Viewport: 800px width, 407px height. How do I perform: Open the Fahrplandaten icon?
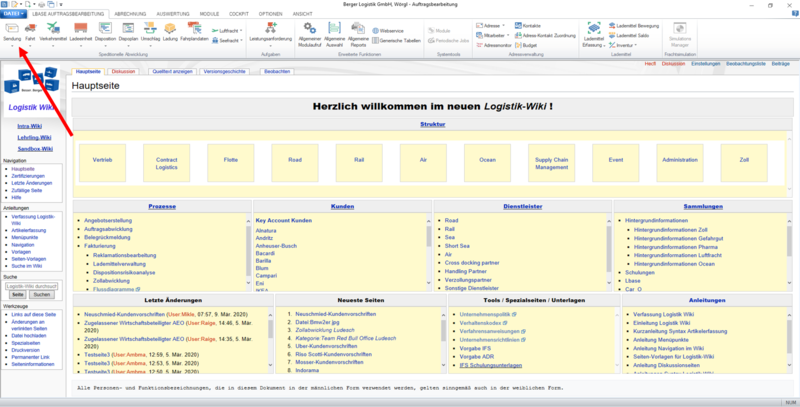click(194, 28)
